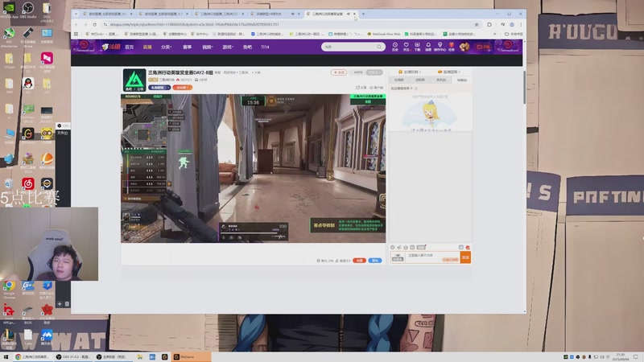Open the 所有书签 all bookmarks folder

pos(514,34)
